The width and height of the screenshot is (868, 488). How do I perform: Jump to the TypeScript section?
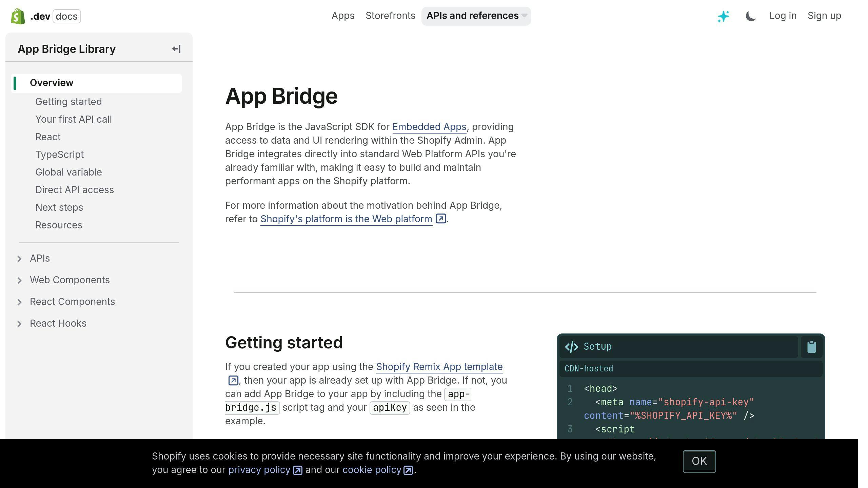59,155
